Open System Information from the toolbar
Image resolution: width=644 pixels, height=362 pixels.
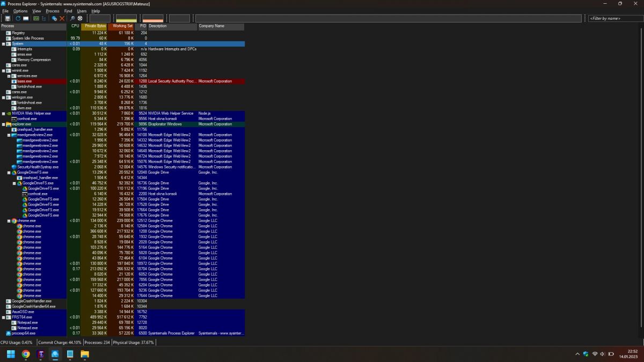36,18
